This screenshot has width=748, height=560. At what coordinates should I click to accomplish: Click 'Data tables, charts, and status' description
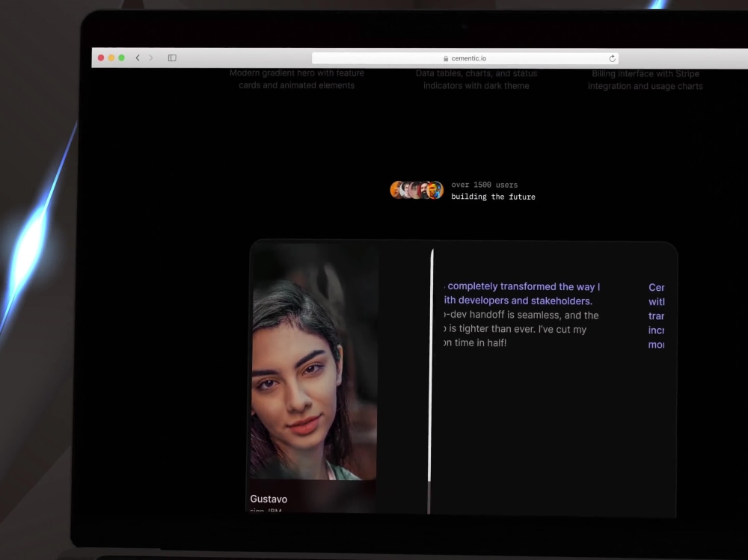point(476,73)
